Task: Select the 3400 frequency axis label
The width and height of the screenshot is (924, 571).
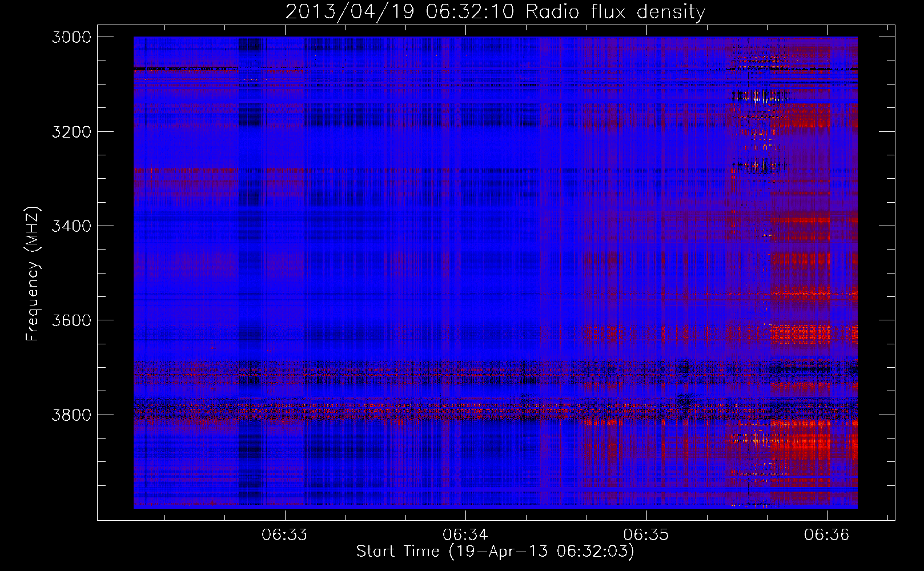Action: point(71,226)
